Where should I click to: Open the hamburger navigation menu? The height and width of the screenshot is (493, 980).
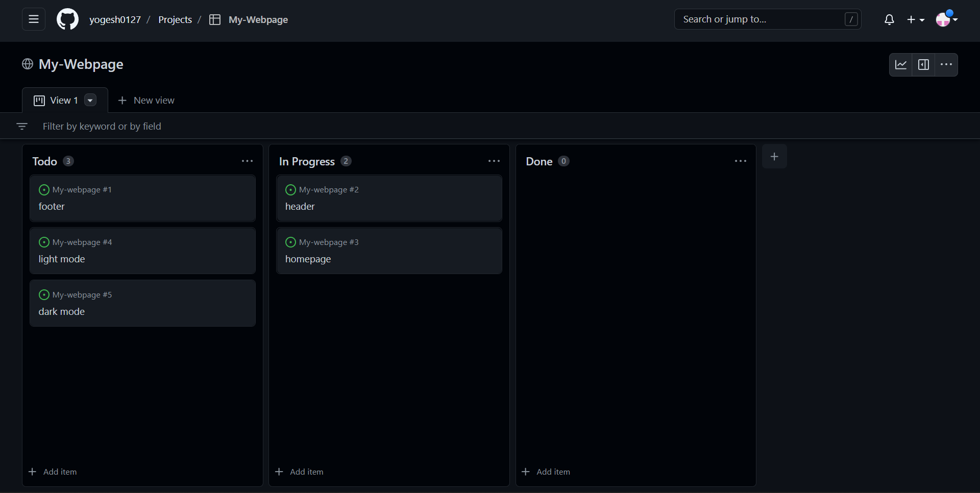33,19
